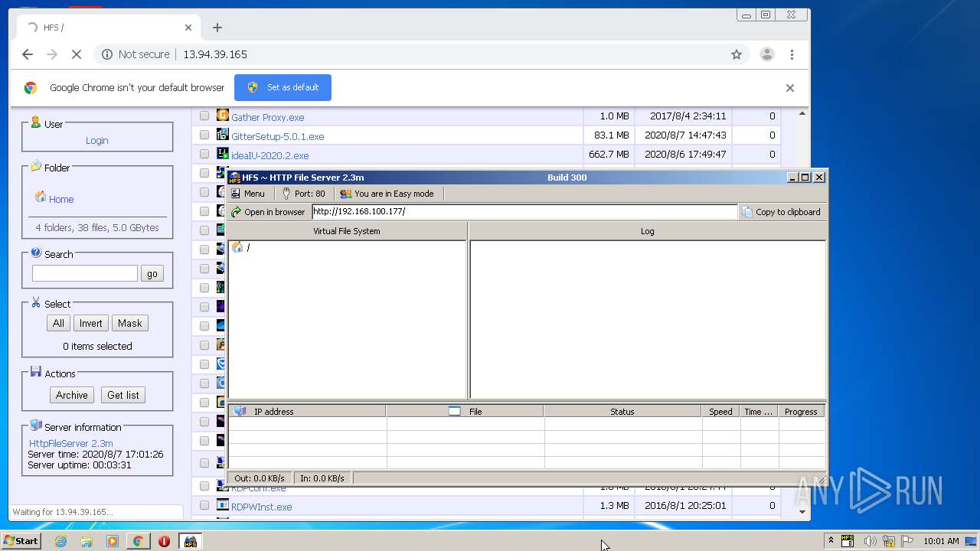Click the Chrome shield icon on Set as default
Screen dimensions: 980x551
(x=253, y=87)
